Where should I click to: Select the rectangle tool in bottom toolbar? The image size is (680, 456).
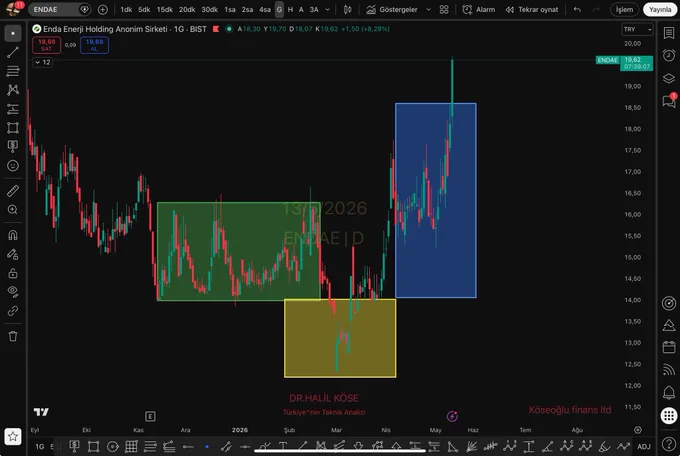click(x=93, y=446)
